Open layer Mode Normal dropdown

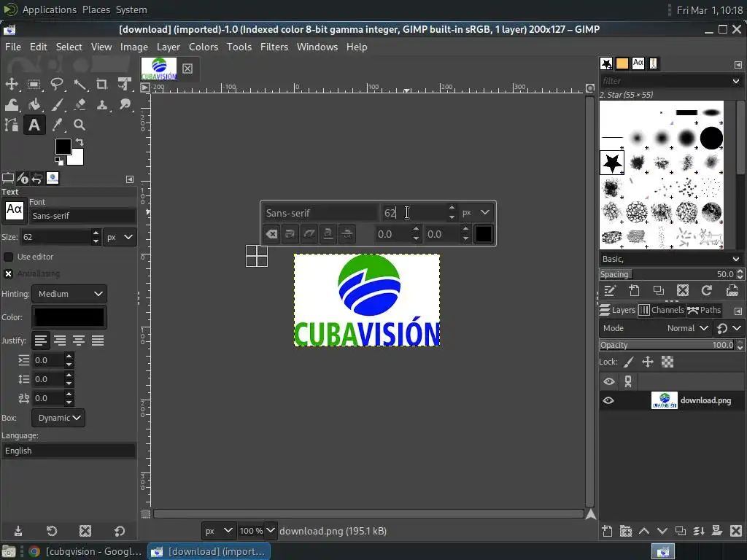pyautogui.click(x=656, y=328)
